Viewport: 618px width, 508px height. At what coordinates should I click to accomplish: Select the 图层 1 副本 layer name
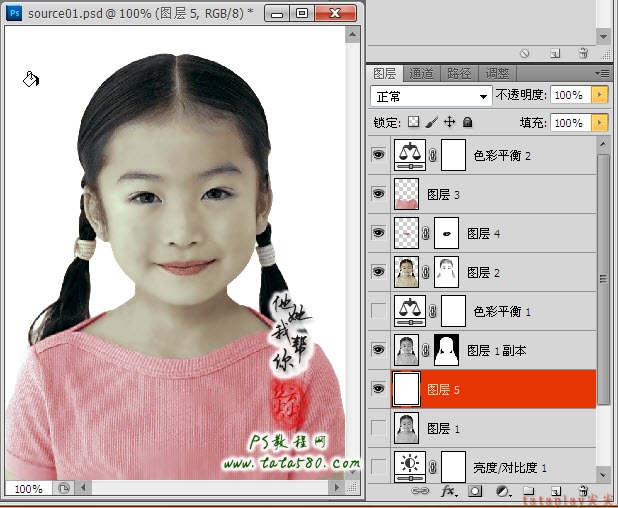pyautogui.click(x=497, y=350)
